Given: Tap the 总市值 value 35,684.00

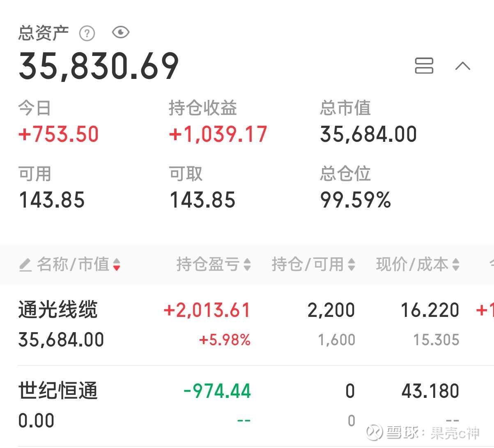Looking at the screenshot, I should tap(368, 134).
